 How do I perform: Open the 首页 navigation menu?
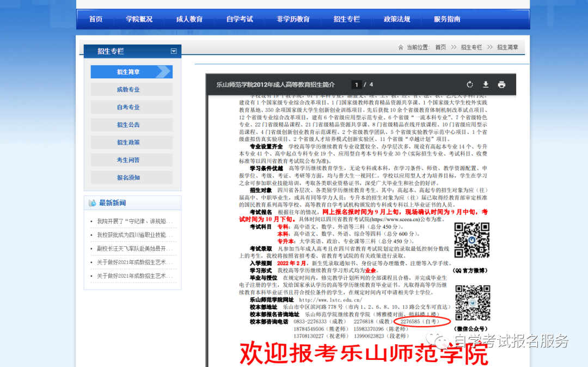[x=96, y=19]
